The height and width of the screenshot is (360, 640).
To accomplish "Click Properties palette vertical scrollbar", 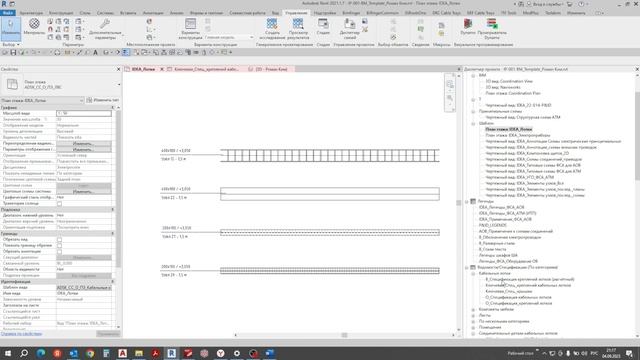I will [x=118, y=188].
